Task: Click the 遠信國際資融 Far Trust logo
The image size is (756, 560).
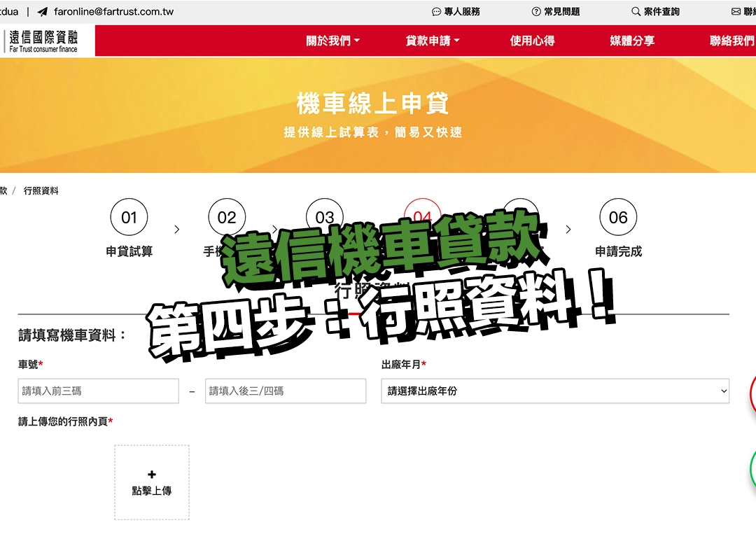Action: coord(43,41)
